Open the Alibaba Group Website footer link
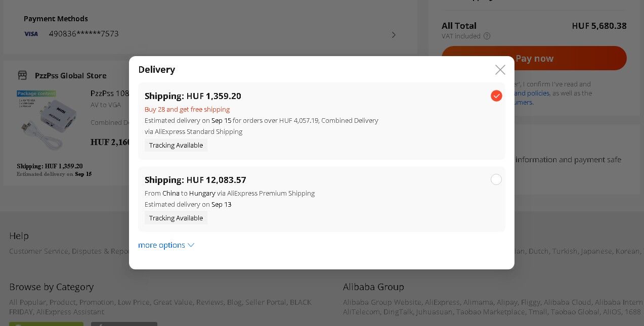This screenshot has width=644, height=326. [x=382, y=302]
